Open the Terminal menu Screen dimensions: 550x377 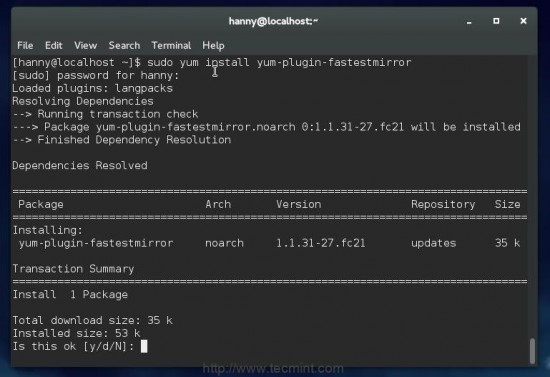pos(171,46)
